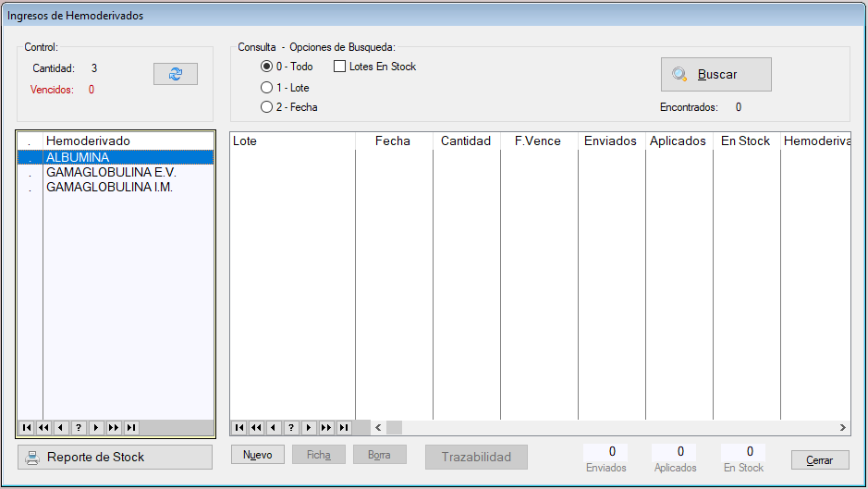Enable the Lotes En Stock checkbox

click(x=339, y=67)
